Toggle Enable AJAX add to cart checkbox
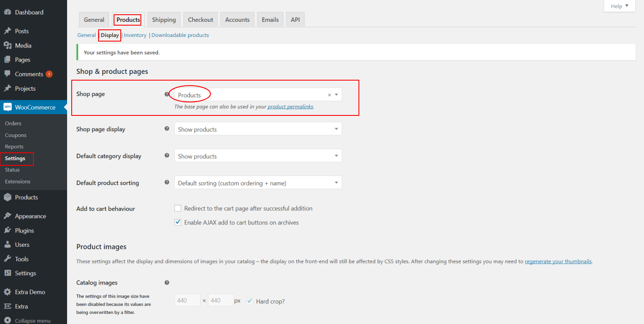Viewport: 644px width, 324px height. coord(178,222)
